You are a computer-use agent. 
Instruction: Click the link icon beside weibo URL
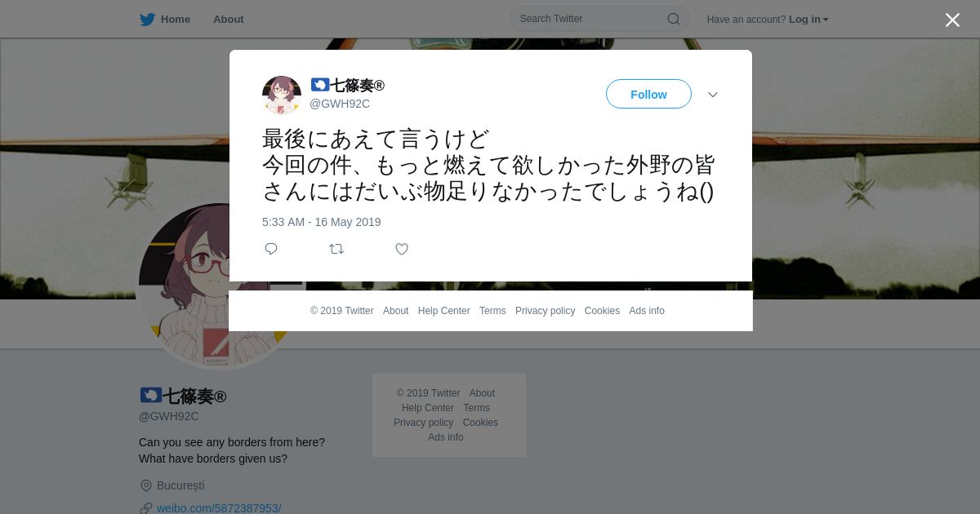(146, 508)
